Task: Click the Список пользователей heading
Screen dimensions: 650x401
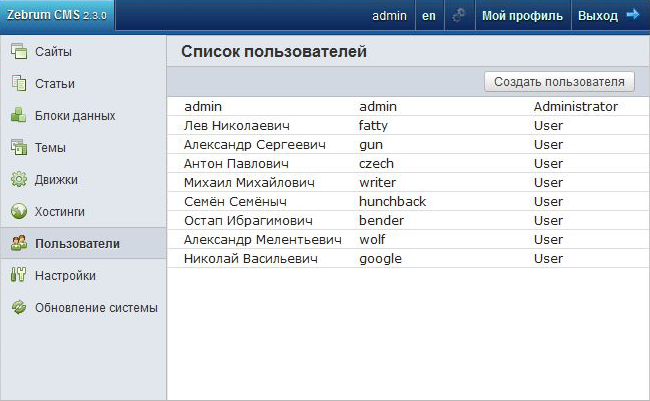Action: [x=274, y=51]
